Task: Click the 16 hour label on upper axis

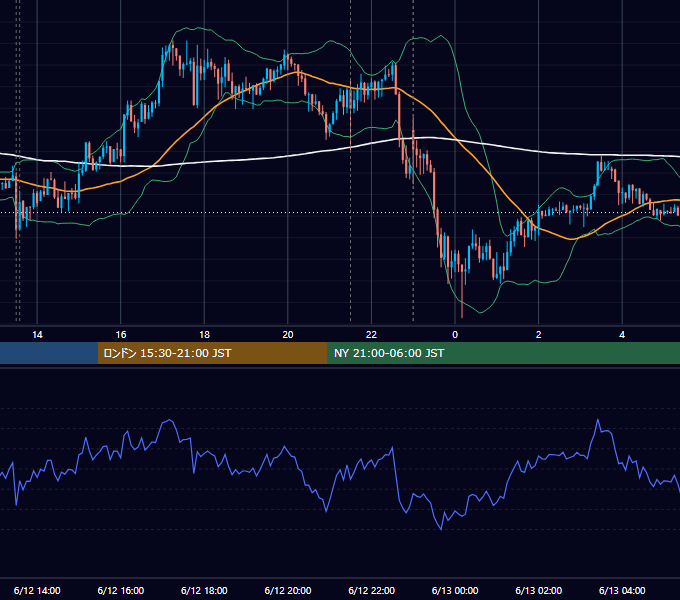Action: [x=121, y=335]
